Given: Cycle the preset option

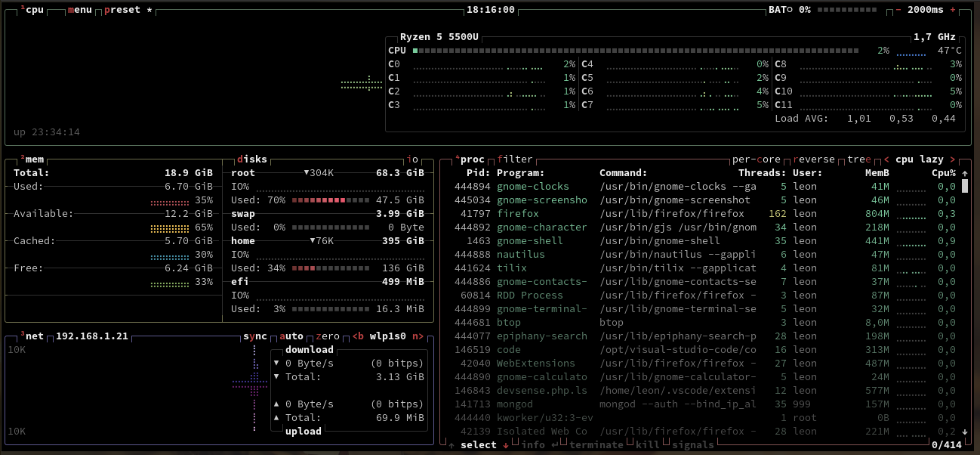Looking at the screenshot, I should pos(128,10).
